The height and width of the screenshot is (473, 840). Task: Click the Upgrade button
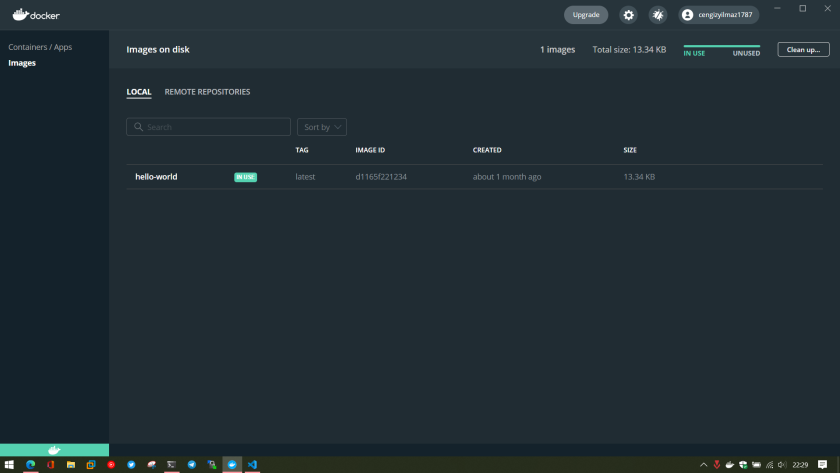(x=586, y=15)
